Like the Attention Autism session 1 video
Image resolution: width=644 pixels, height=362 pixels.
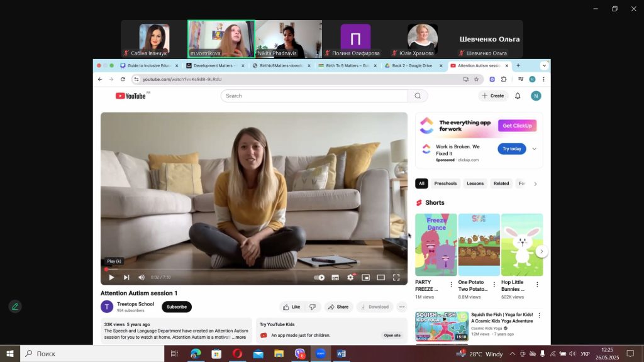(x=291, y=307)
